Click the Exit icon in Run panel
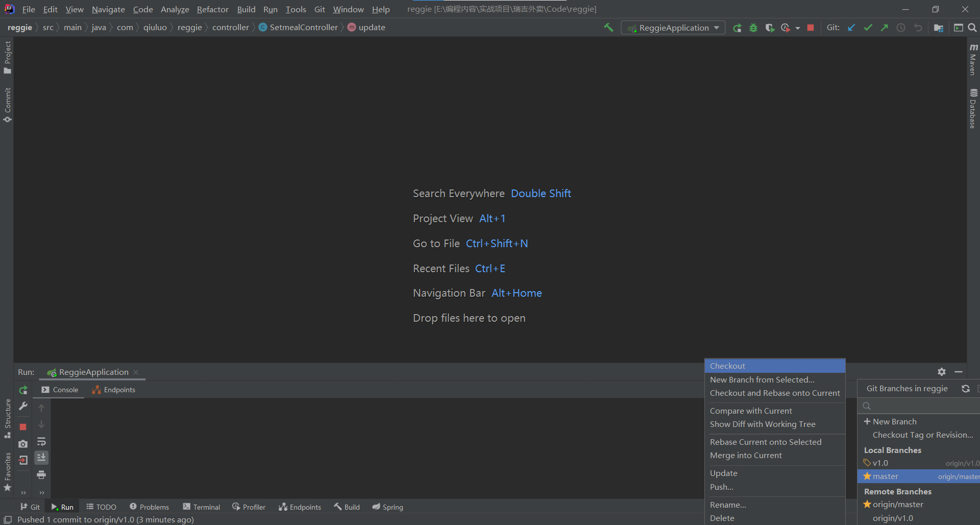980x525 pixels. point(23,460)
